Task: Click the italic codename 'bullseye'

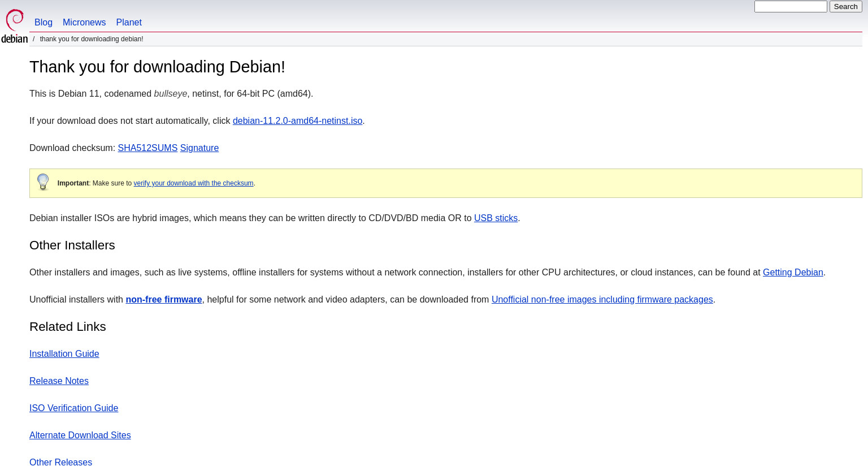Action: click(171, 93)
